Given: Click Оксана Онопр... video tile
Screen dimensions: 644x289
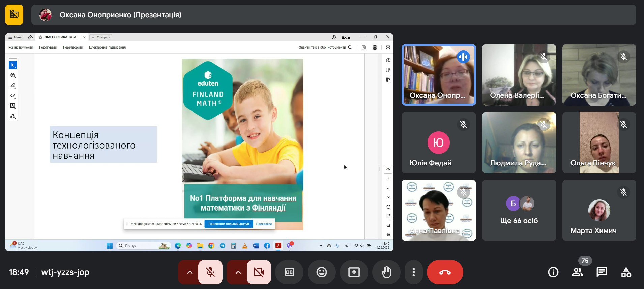Looking at the screenshot, I should tap(439, 75).
